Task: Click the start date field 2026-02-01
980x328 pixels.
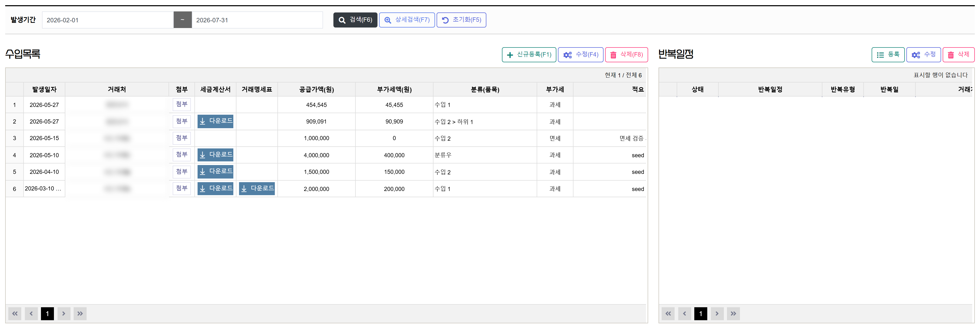Action: (108, 20)
